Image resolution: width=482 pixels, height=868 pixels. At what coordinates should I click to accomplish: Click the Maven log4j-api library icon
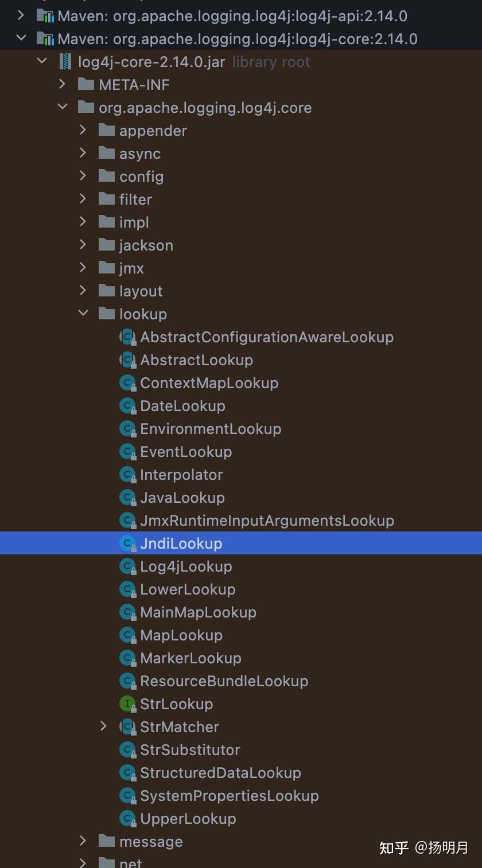tap(45, 16)
